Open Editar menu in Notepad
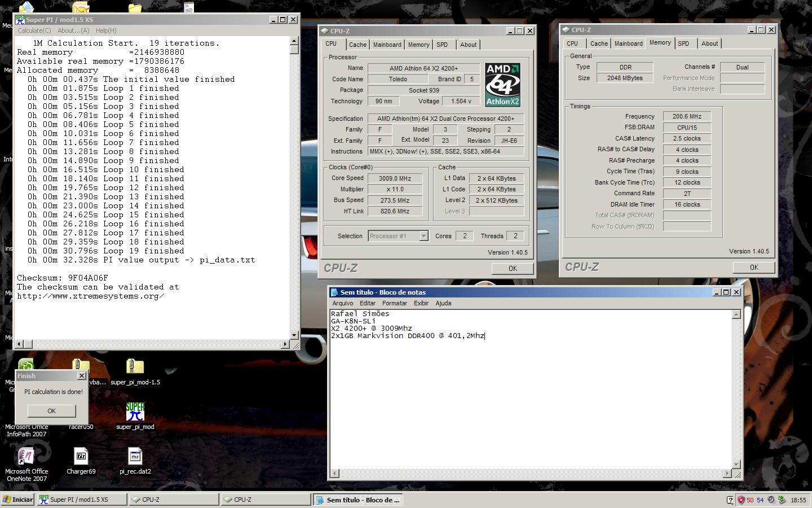 click(x=368, y=303)
